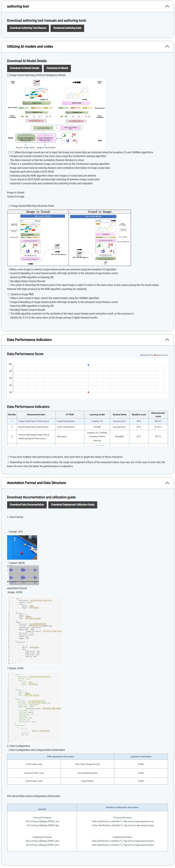The width and height of the screenshot is (175, 868).
Task: Open the Sound WAVE waveform thumbnail
Action: [23, 575]
